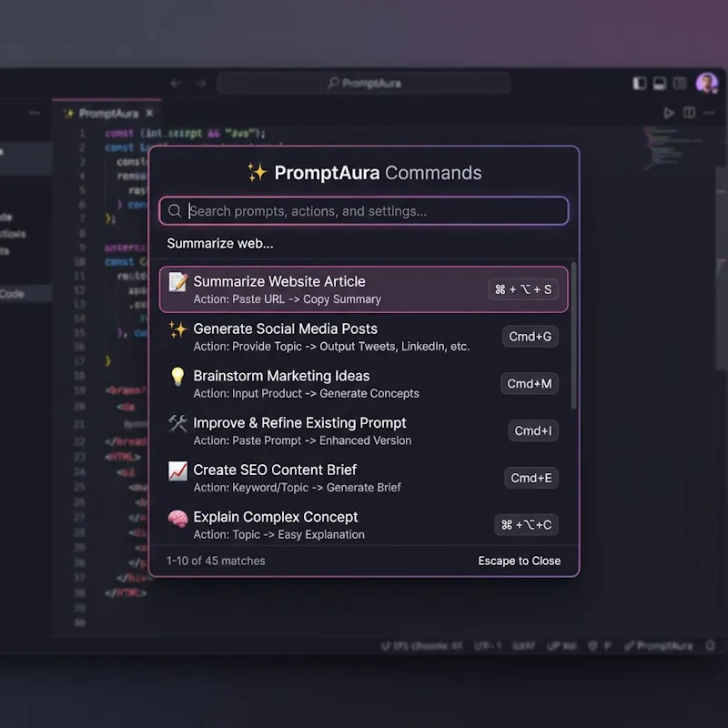Image resolution: width=728 pixels, height=728 pixels.
Task: Click the sparkles icon for Generate Social Media Posts
Action: tap(177, 329)
